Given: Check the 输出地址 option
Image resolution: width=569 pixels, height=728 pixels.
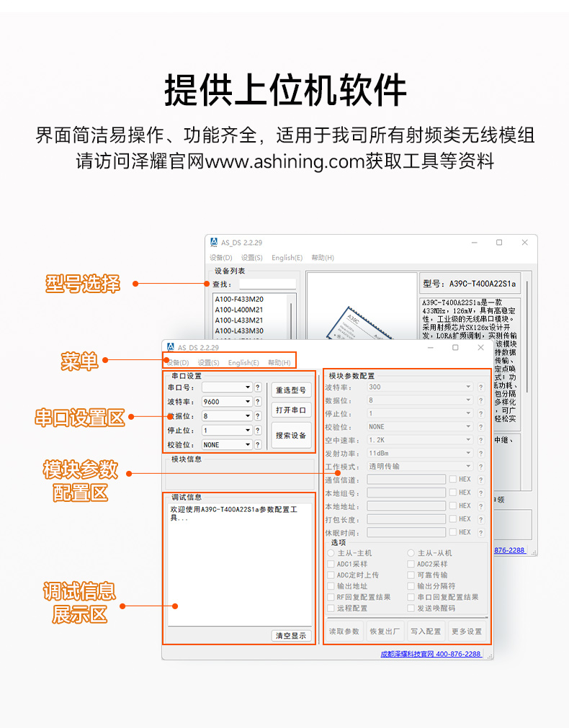Looking at the screenshot, I should click(331, 586).
